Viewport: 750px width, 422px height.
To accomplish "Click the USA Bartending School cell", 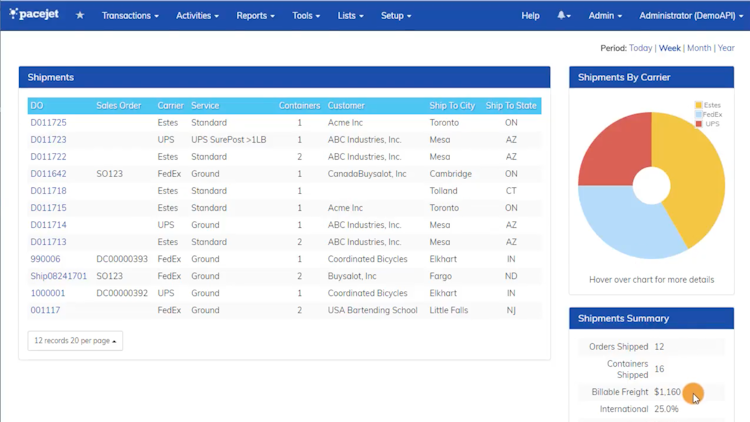I will coord(372,310).
